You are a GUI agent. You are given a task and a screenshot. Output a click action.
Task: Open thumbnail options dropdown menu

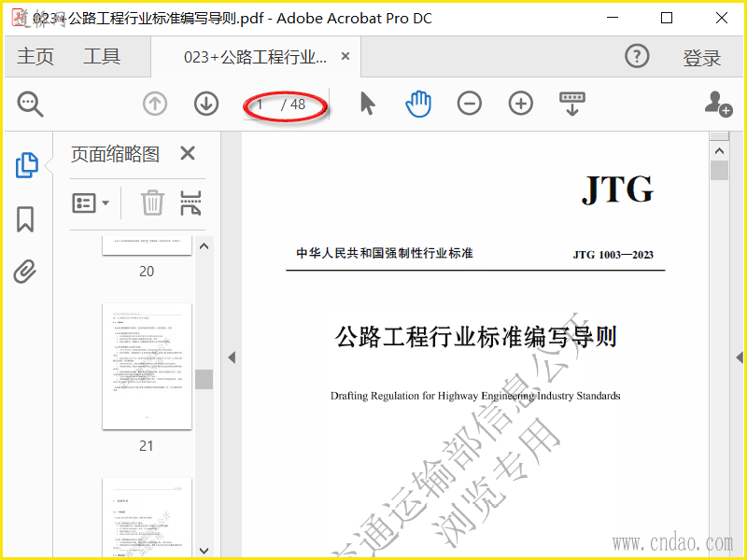[x=90, y=203]
